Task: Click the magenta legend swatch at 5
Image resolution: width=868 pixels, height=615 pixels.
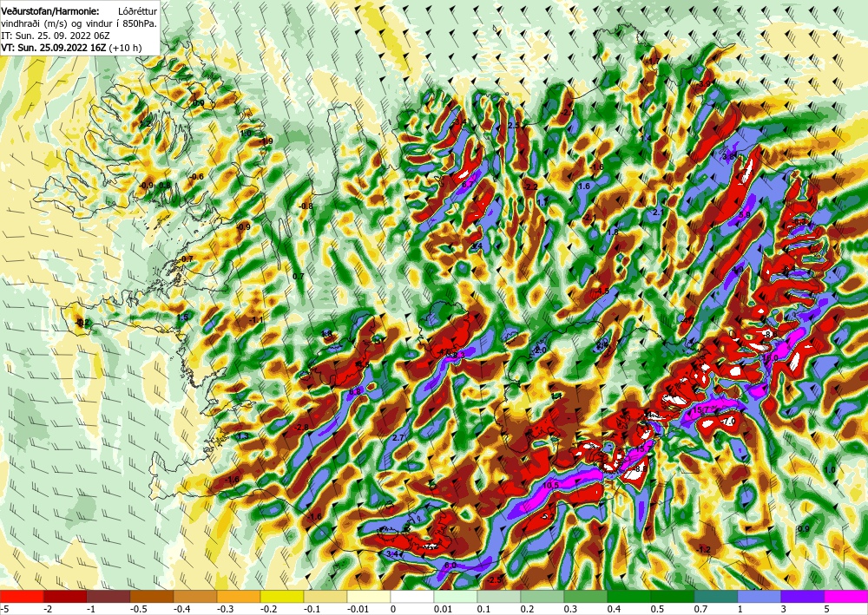Action: (x=846, y=597)
